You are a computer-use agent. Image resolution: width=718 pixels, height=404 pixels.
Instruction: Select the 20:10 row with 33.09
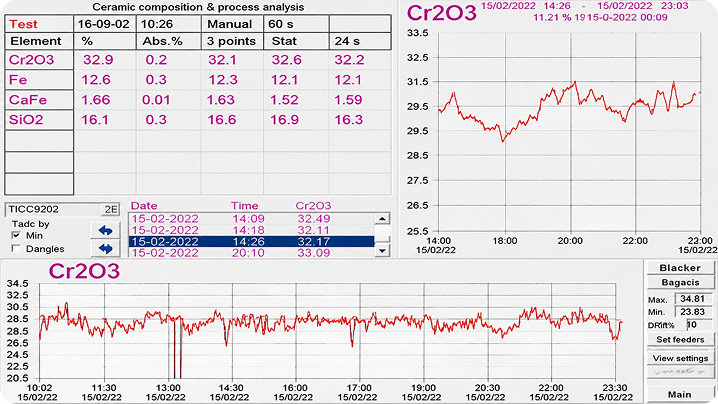point(252,252)
